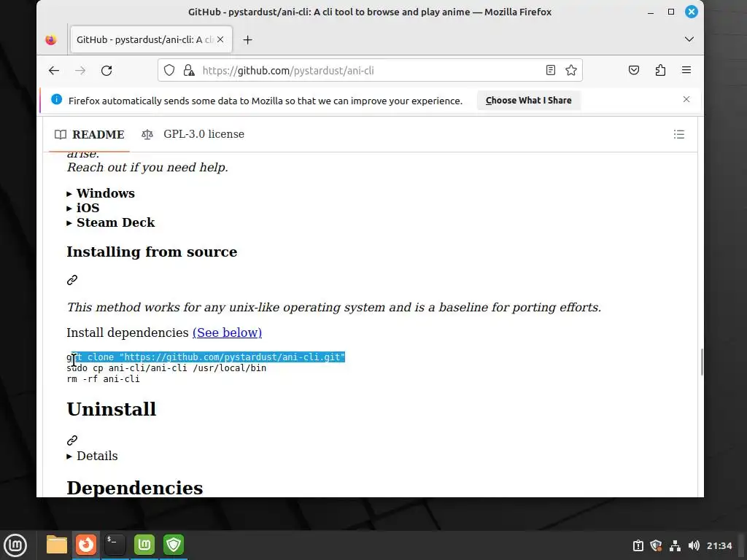
Task: Save page to Pocket
Action: tap(634, 71)
